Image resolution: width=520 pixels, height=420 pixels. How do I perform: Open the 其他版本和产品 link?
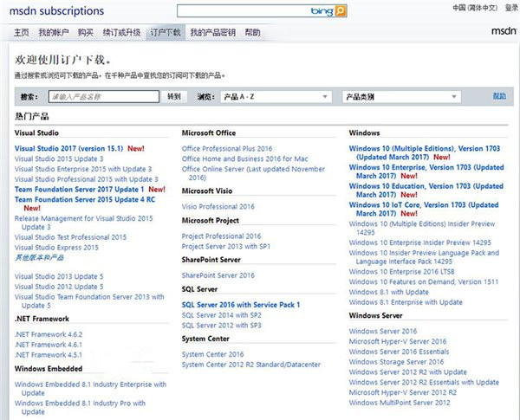coord(39,257)
